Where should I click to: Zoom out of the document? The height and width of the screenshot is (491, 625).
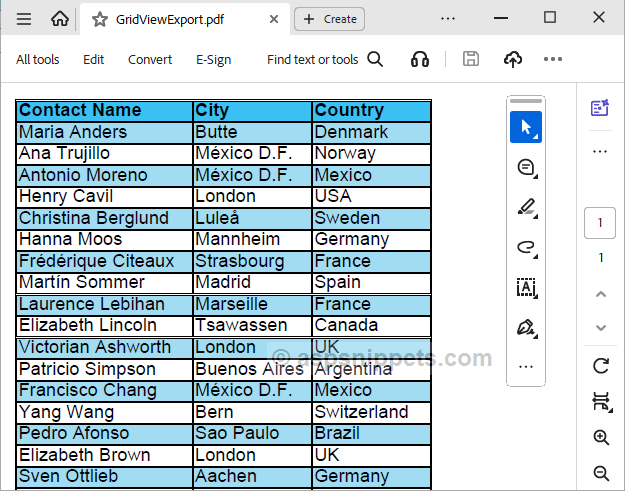point(601,473)
